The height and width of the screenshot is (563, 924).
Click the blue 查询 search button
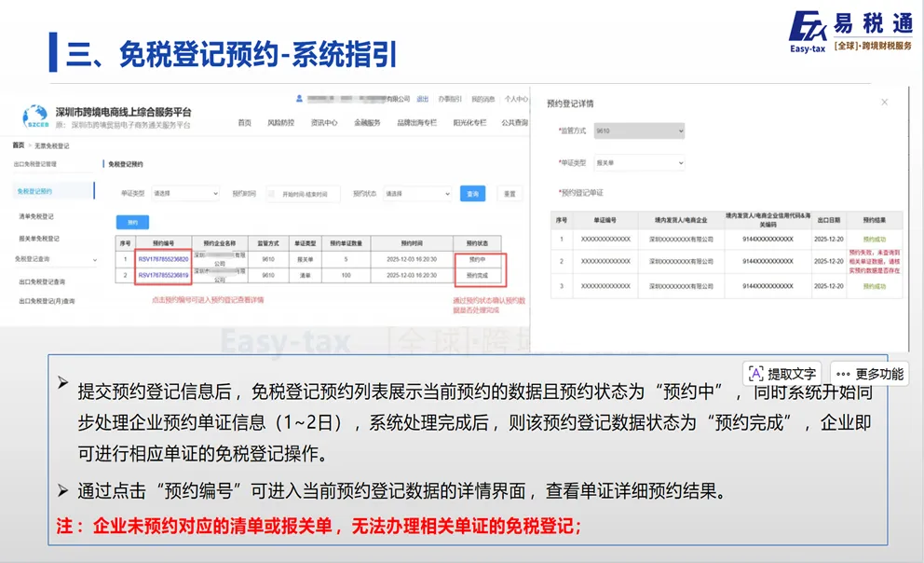(x=471, y=194)
